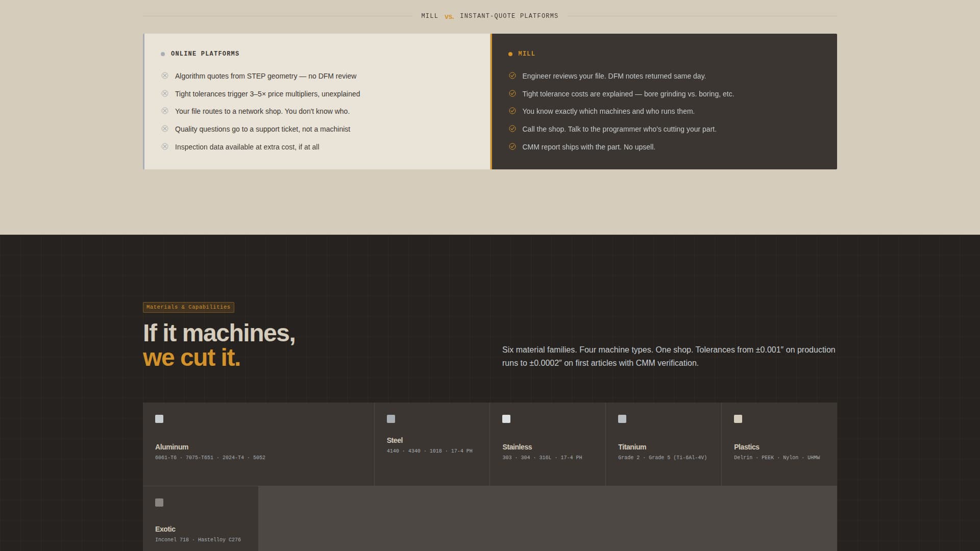Click the X icon beside "Algorithm quotes from STEP geometry"
Image resolution: width=980 pixels, height=551 pixels.
(x=165, y=76)
